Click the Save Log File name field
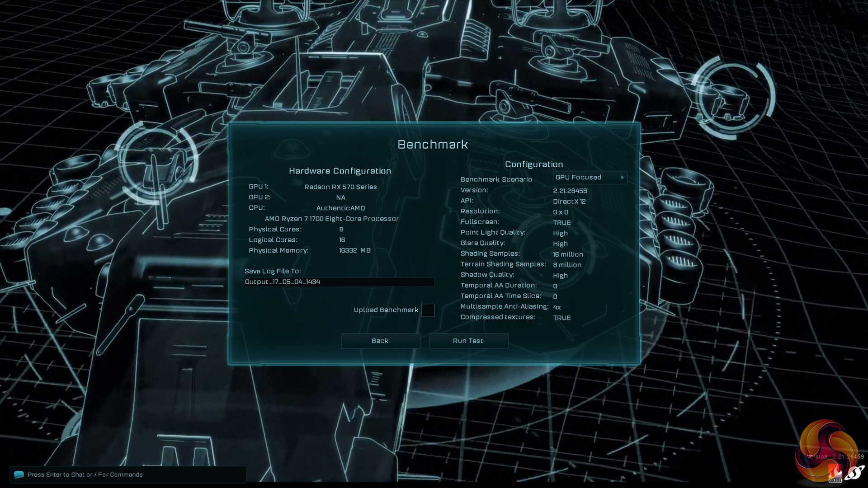The image size is (868, 488). pos(339,282)
